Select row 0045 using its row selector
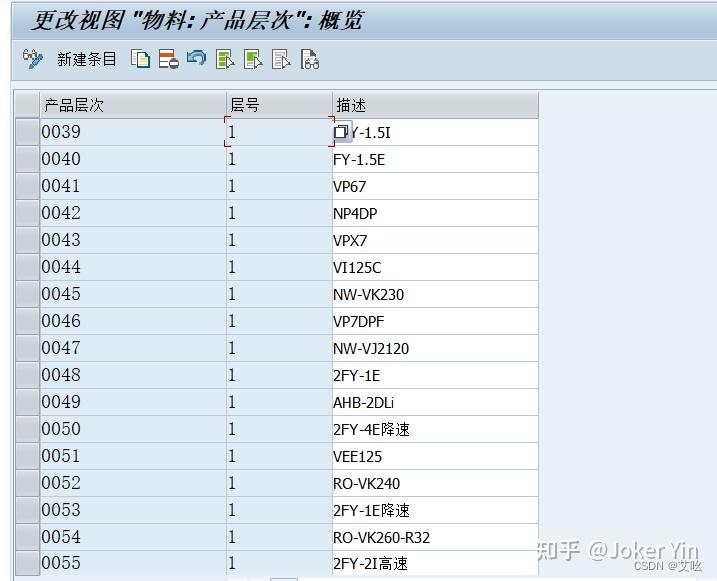Viewport: 717px width, 581px height. (27, 294)
